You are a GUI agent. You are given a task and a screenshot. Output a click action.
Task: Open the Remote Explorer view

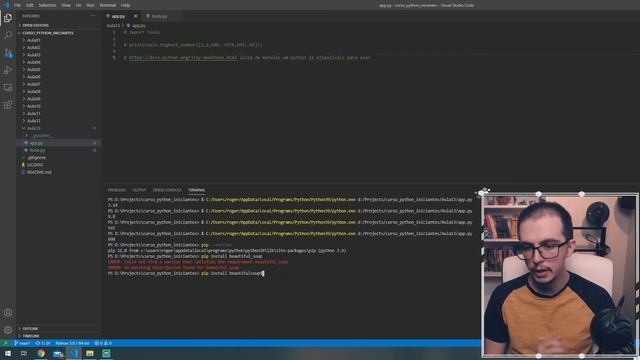tap(8, 88)
